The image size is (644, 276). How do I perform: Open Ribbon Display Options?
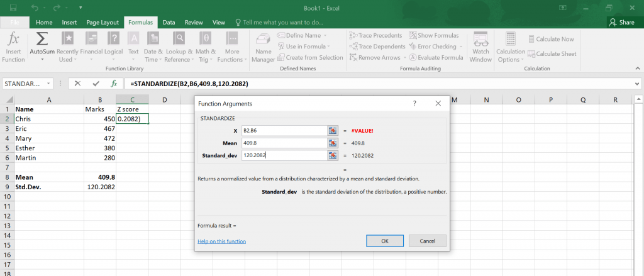pos(563,8)
